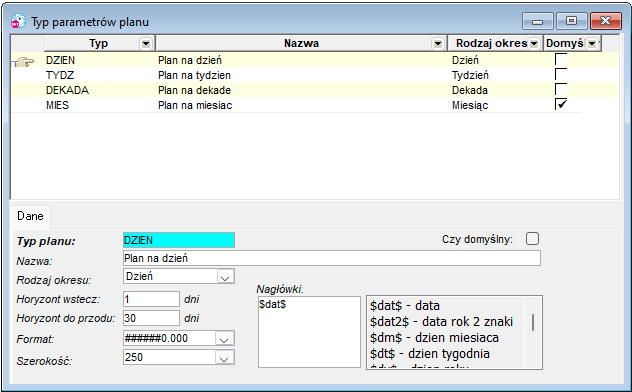632x392 pixels.
Task: Minimize the Typ parametrów planu window
Action: click(x=538, y=21)
